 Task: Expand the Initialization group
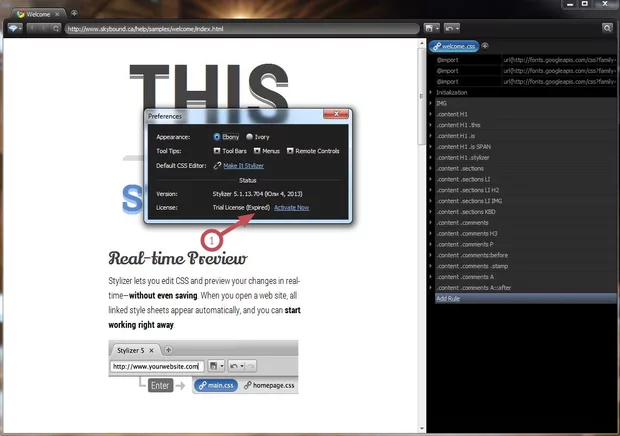(431, 92)
